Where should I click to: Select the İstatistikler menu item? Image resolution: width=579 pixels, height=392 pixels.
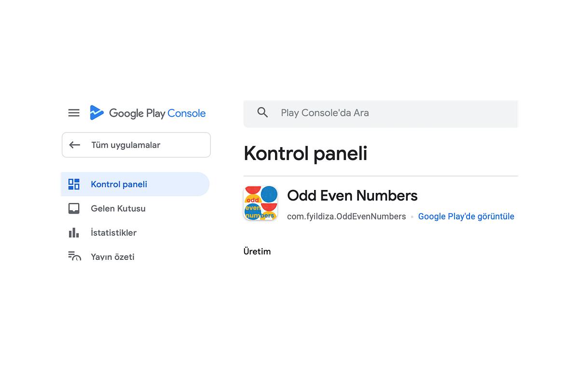[x=114, y=232]
